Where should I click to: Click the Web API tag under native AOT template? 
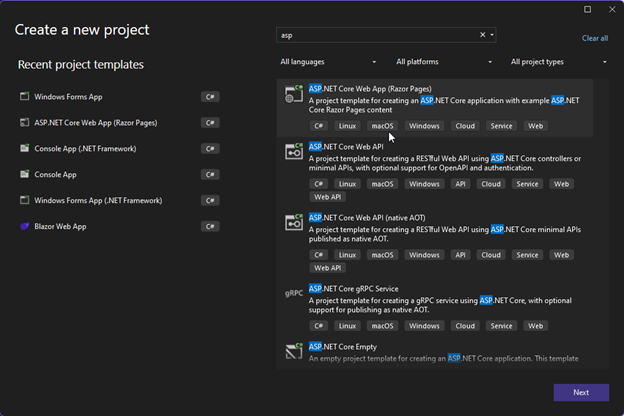point(328,268)
